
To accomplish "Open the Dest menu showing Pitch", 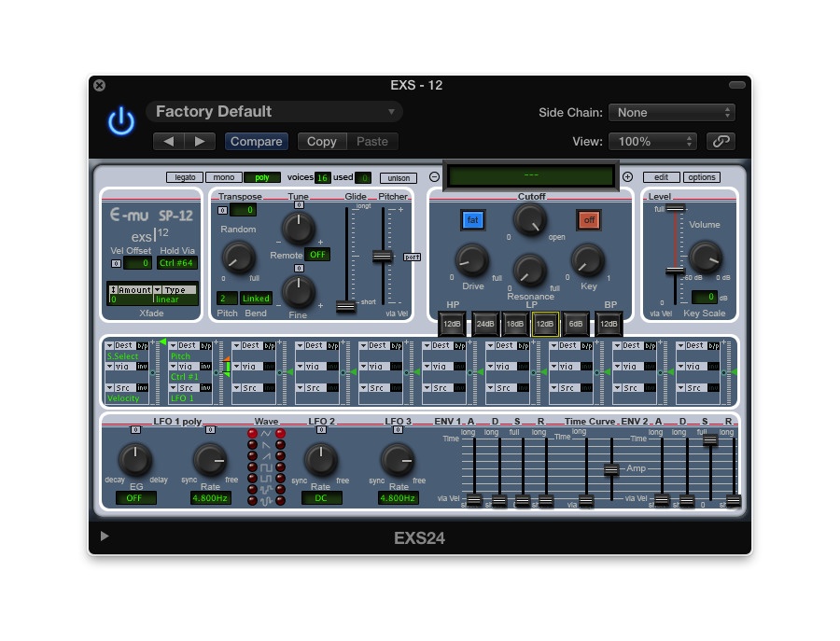I will tap(184, 346).
